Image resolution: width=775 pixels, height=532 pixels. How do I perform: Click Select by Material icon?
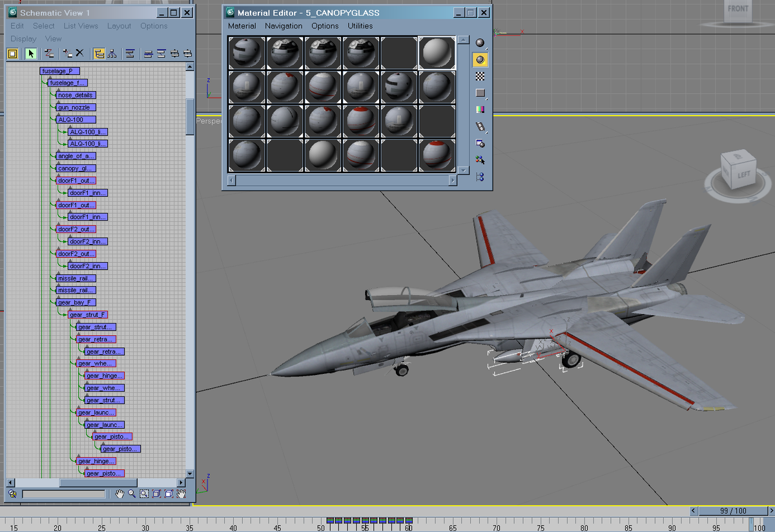click(x=480, y=160)
